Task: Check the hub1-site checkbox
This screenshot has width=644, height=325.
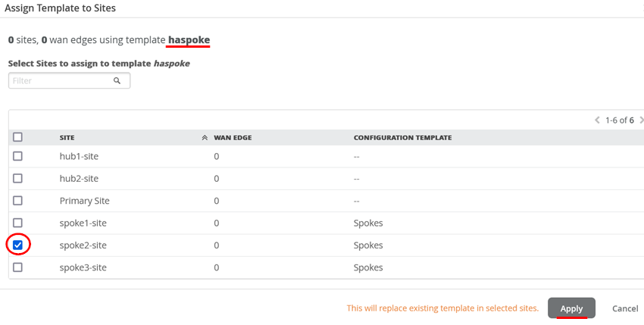Action: [17, 156]
